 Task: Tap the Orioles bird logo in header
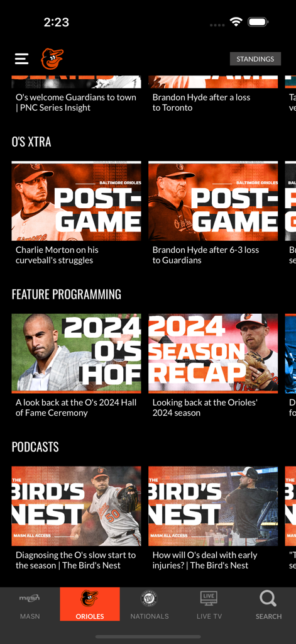coord(52,58)
